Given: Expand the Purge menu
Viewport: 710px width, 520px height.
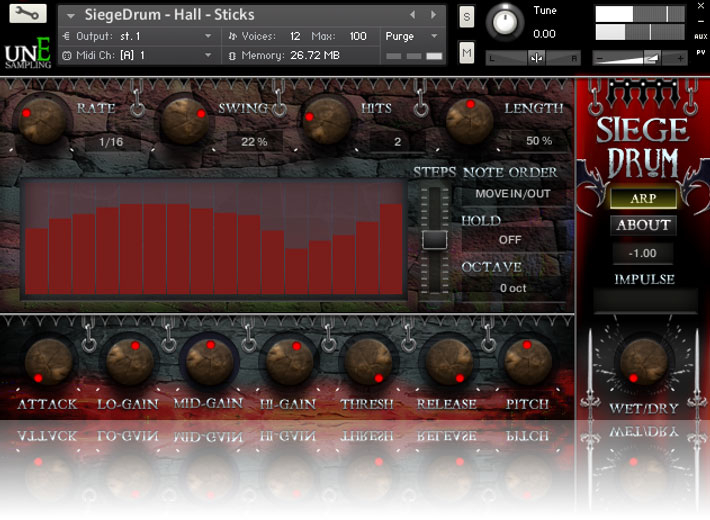Looking at the screenshot, I should pyautogui.click(x=411, y=36).
